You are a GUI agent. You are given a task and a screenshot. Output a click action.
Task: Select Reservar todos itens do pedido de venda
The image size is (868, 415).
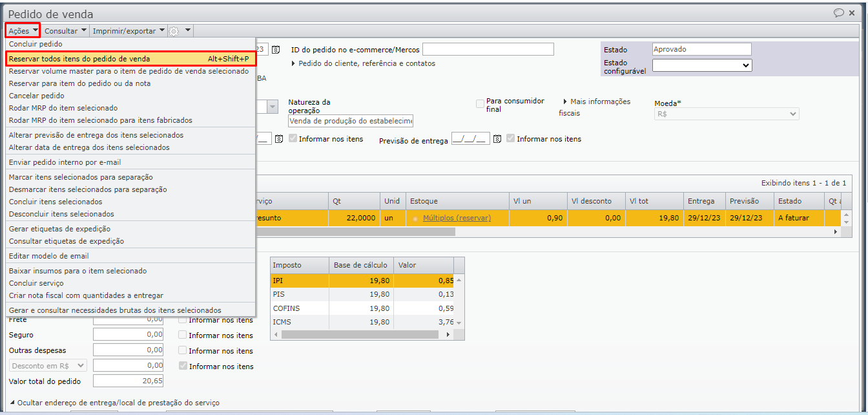(130, 59)
